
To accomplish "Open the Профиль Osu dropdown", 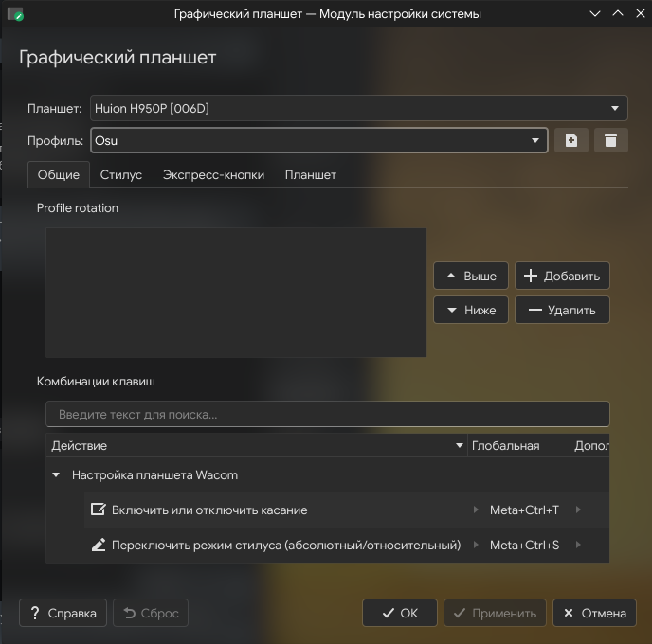I will click(x=319, y=140).
